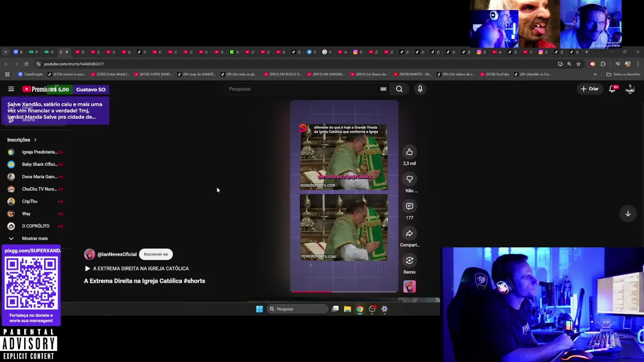Viewport: 644px width, 362px height.
Task: Open @IanNevesOficial channel name
Action: (x=117, y=254)
